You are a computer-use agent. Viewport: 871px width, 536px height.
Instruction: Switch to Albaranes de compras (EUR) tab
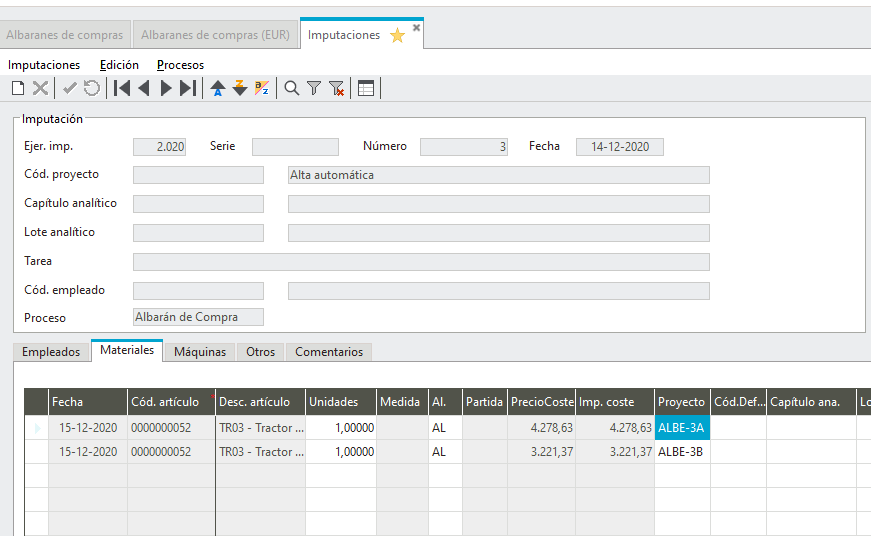pyautogui.click(x=215, y=35)
